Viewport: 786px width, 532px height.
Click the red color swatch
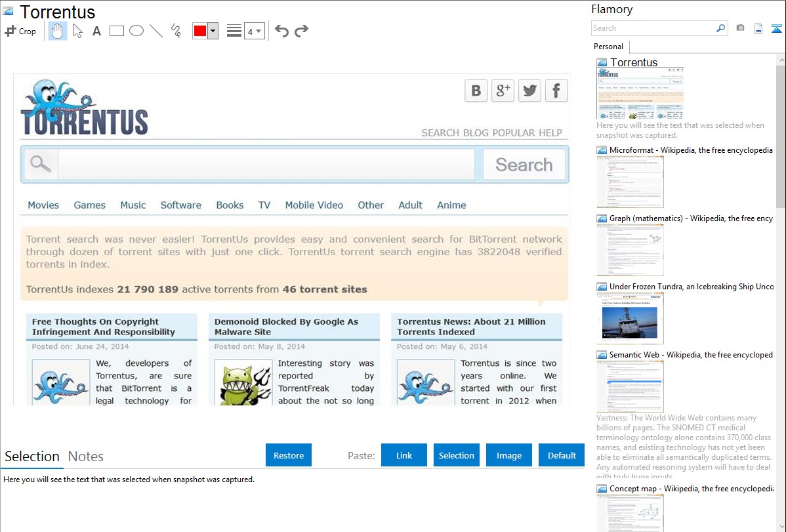coord(200,31)
